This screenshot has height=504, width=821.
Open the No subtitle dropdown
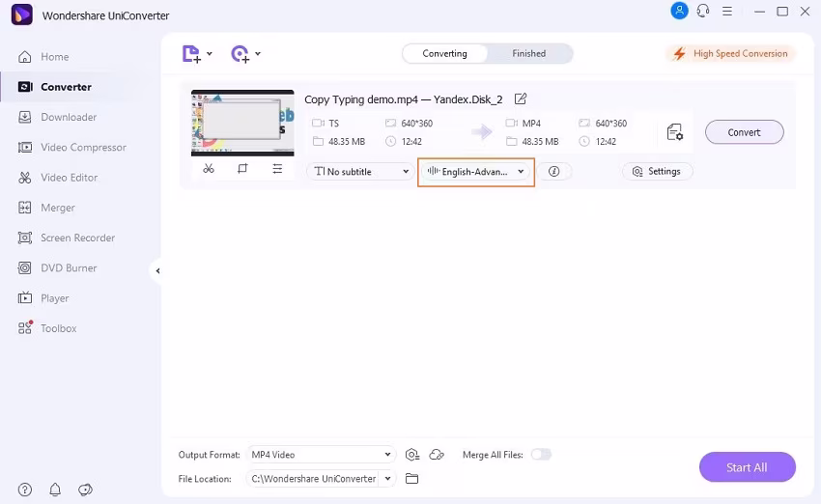[361, 172]
